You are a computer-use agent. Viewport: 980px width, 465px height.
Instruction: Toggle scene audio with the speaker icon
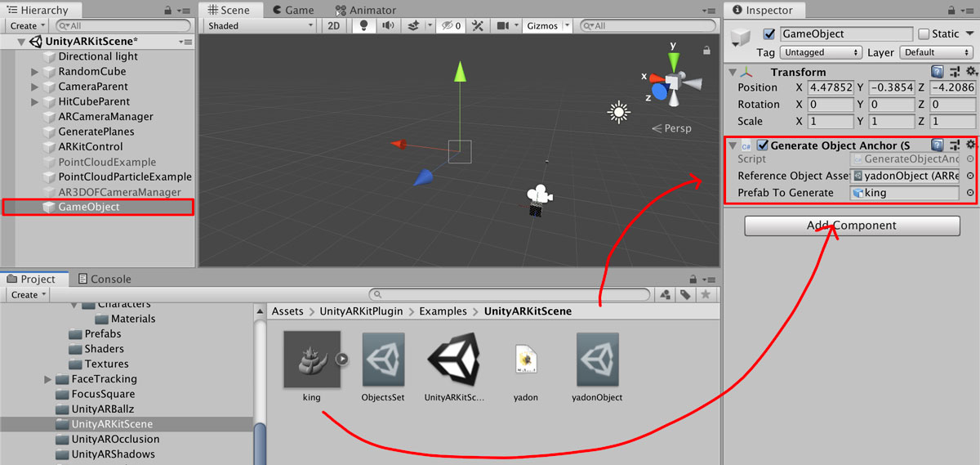[x=387, y=25]
